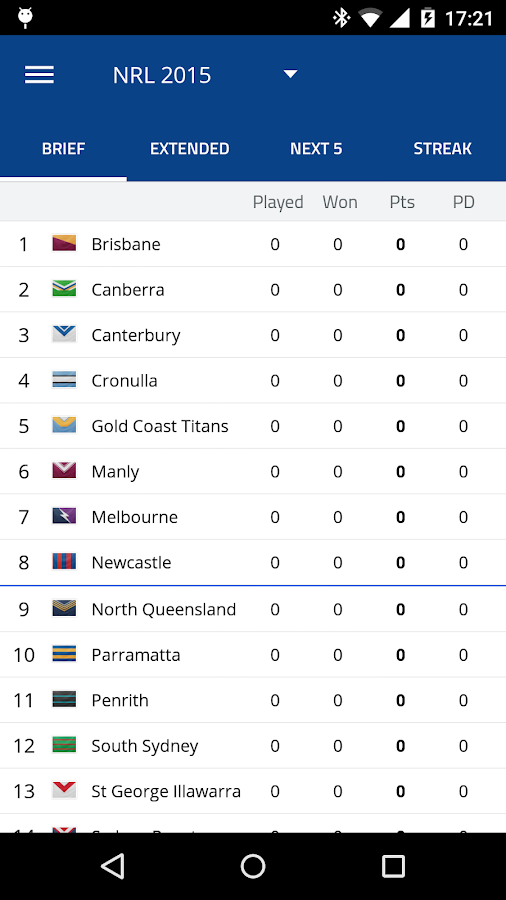Viewport: 506px width, 900px height.
Task: Switch to the EXTENDED tab
Action: (190, 149)
